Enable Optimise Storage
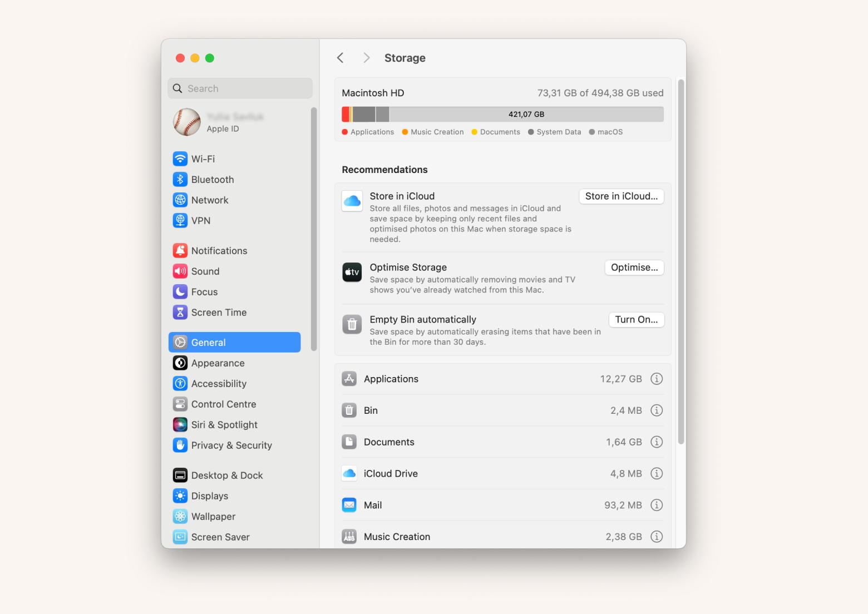 (634, 268)
